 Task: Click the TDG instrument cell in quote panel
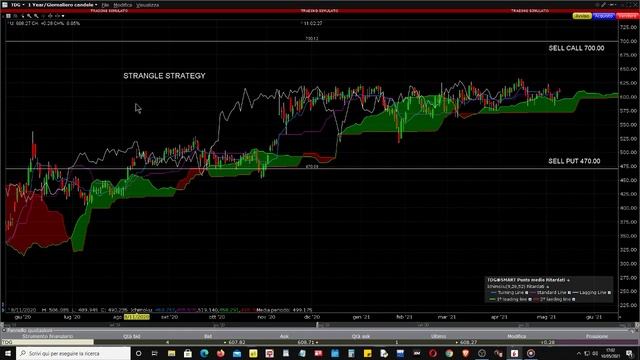click(x=47, y=342)
